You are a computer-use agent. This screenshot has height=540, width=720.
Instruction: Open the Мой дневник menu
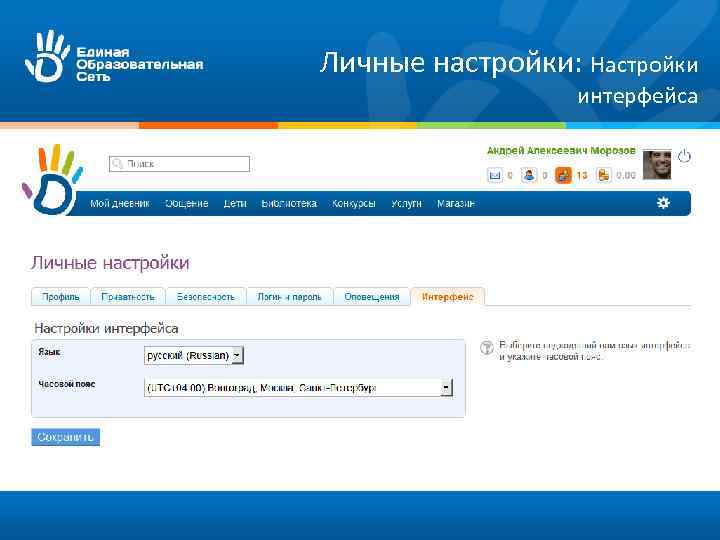(x=120, y=203)
